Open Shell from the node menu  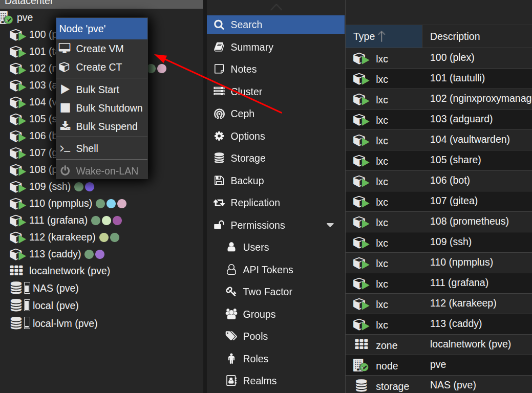pos(87,148)
